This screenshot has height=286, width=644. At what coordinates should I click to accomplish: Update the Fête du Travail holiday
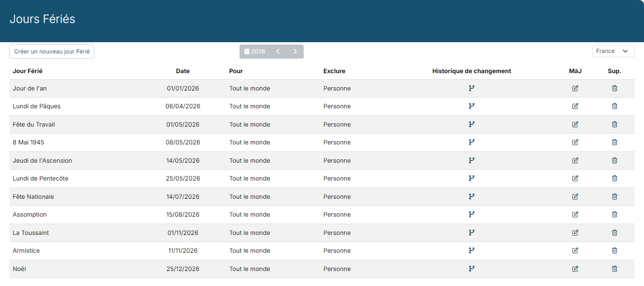coord(575,124)
